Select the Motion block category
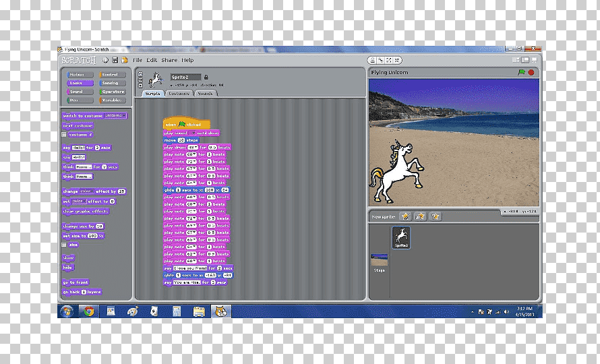Image resolution: width=600 pixels, height=364 pixels. [80, 75]
